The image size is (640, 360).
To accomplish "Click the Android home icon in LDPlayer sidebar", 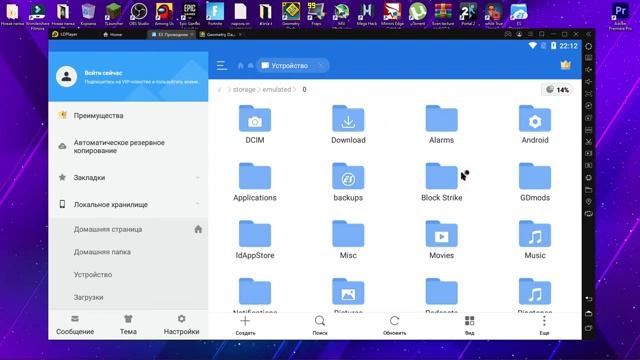I will 589,313.
